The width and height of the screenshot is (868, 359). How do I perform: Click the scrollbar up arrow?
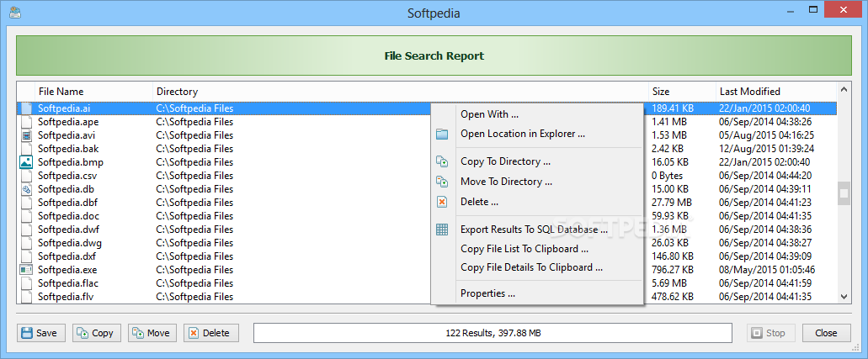point(844,89)
